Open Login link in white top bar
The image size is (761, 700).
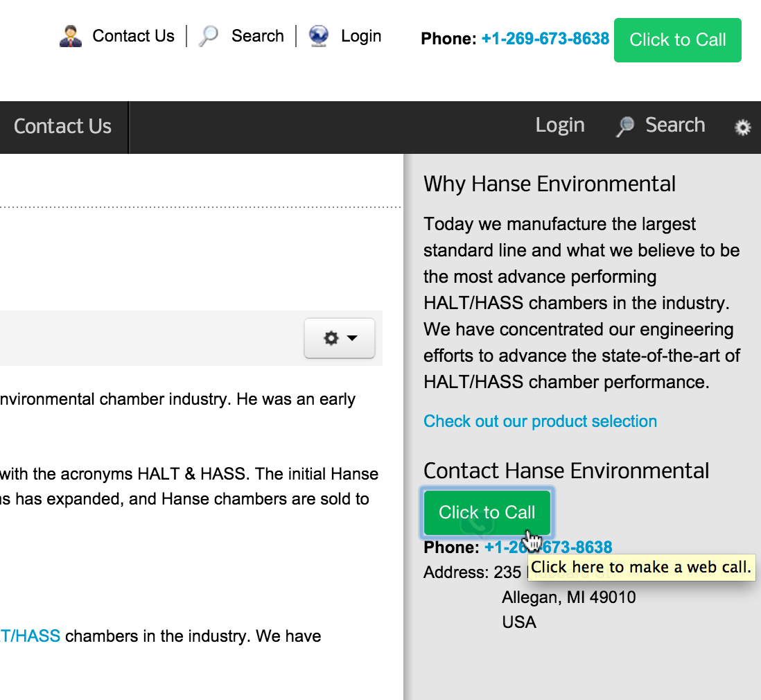point(361,36)
